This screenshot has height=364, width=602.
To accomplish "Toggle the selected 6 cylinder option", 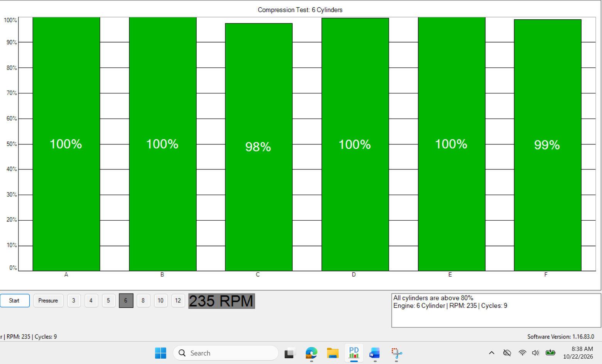I will click(x=126, y=300).
